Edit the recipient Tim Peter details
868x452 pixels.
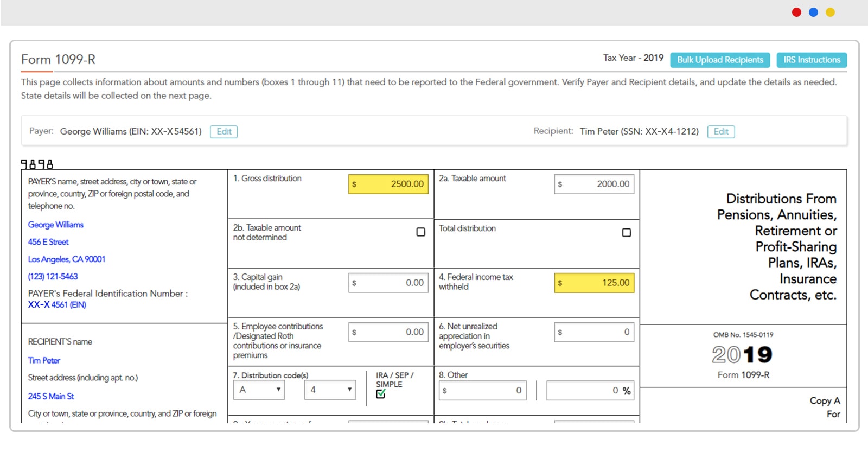(x=720, y=132)
